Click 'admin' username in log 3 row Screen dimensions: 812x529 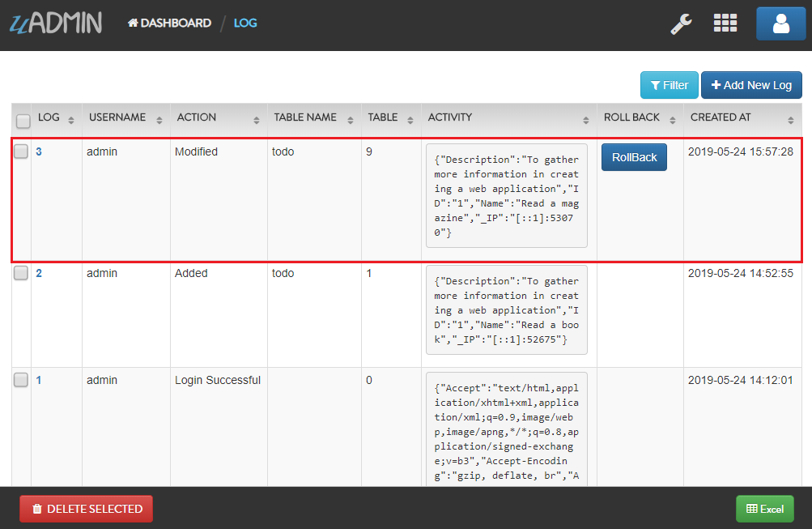click(102, 151)
